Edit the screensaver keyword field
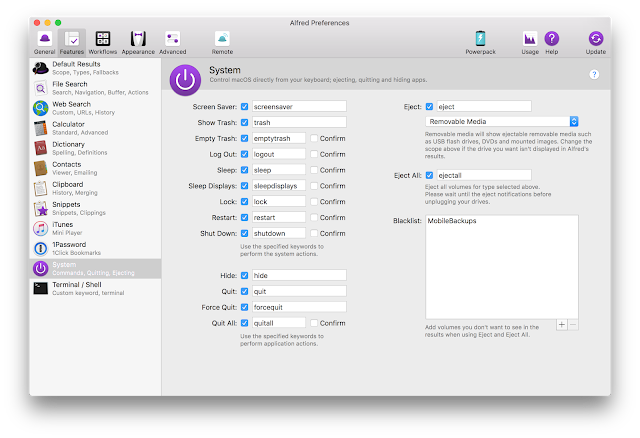 pyautogui.click(x=299, y=107)
